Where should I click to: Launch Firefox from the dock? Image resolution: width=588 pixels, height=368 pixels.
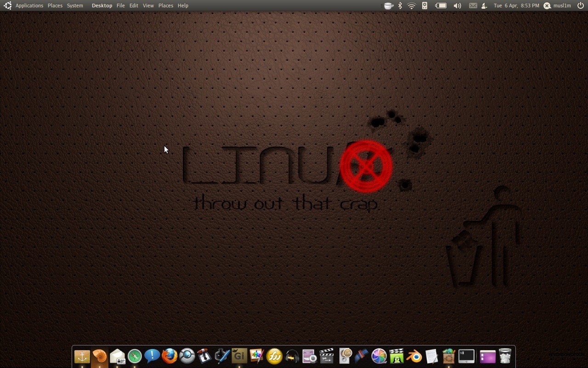170,356
